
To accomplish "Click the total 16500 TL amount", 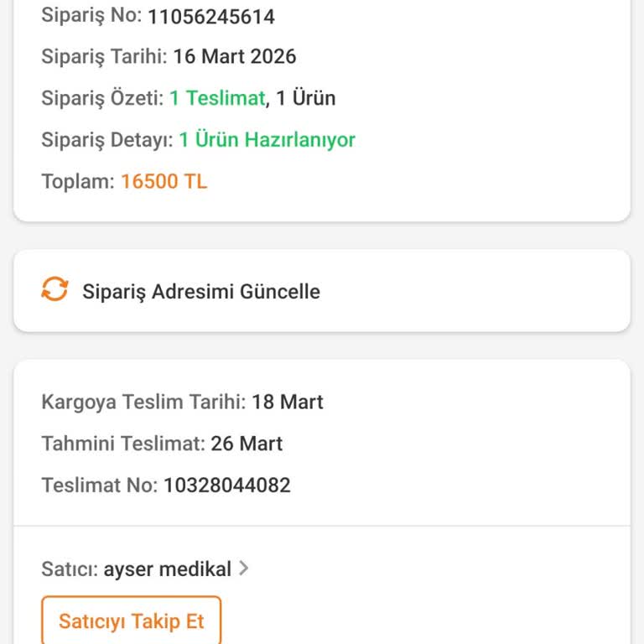I will pos(164,181).
